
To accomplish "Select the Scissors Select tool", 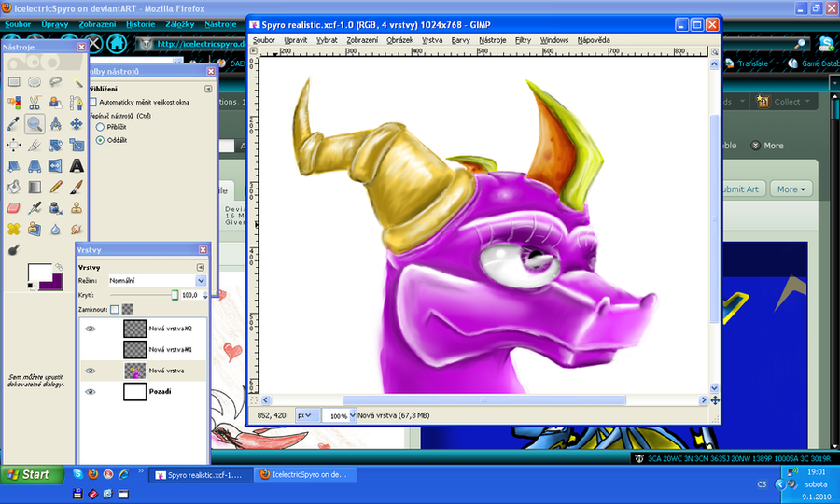I will point(35,103).
